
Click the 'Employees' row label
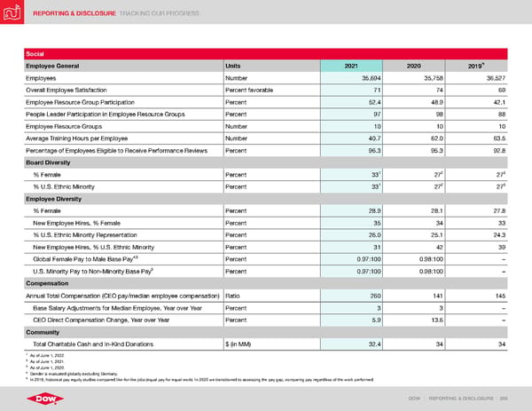pyautogui.click(x=41, y=78)
